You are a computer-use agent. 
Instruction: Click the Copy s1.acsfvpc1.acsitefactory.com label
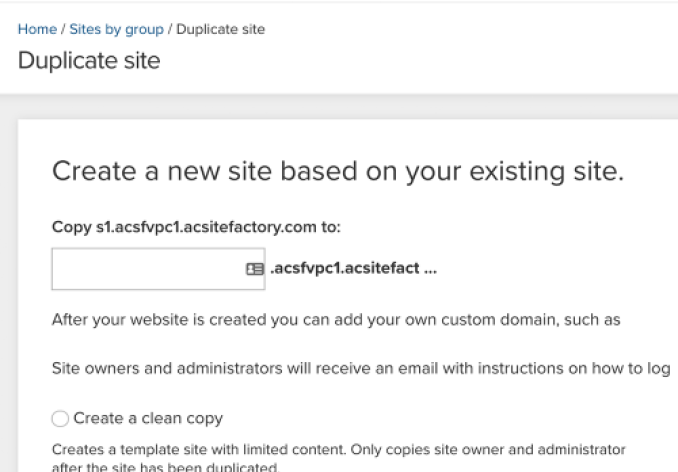196,227
